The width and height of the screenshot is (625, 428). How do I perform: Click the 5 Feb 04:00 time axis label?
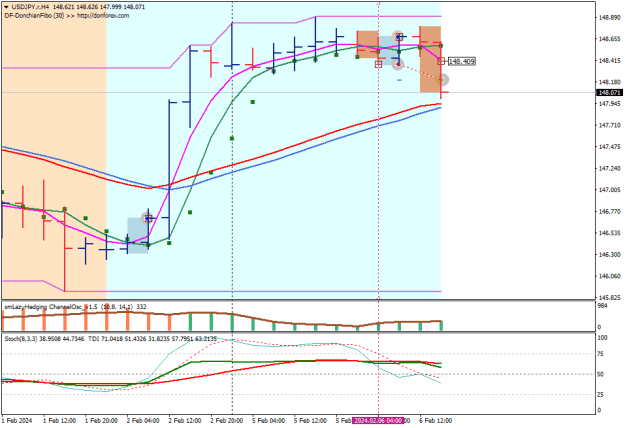[269, 421]
